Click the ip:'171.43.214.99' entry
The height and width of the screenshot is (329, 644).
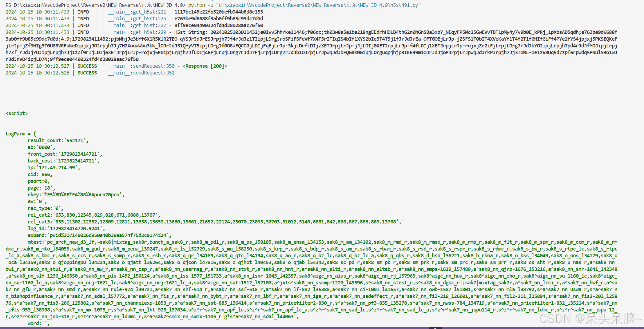tap(54, 167)
